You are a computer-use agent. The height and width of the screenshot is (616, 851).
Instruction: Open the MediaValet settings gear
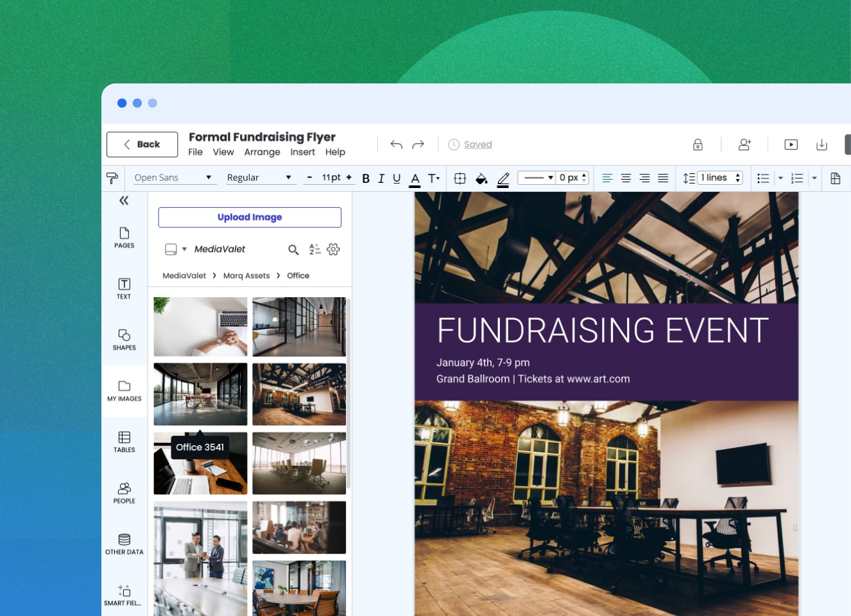pos(333,250)
